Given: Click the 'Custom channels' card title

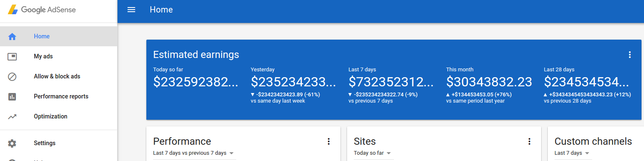Looking at the screenshot, I should pyautogui.click(x=593, y=141).
